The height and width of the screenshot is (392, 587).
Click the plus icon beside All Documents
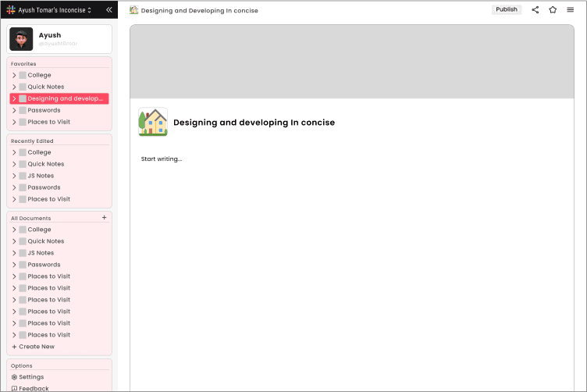point(104,218)
